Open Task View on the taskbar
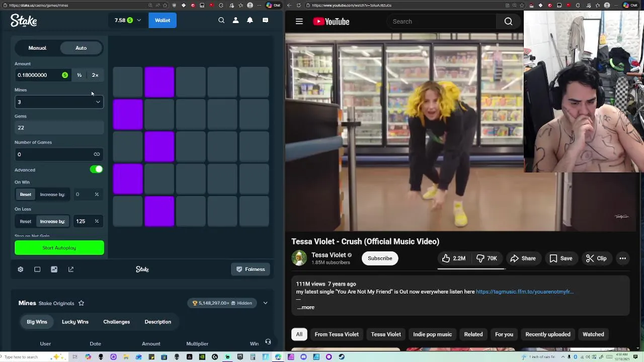 tap(75, 357)
